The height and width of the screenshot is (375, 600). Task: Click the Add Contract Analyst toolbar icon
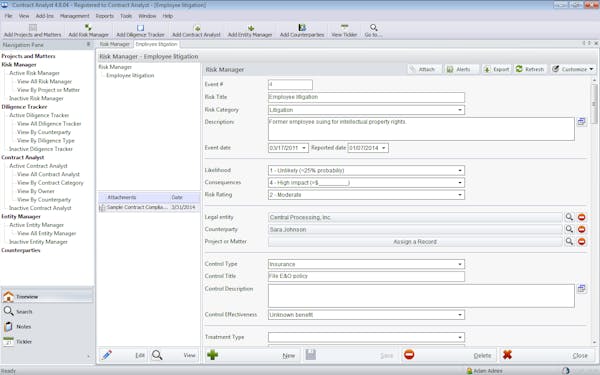197,28
